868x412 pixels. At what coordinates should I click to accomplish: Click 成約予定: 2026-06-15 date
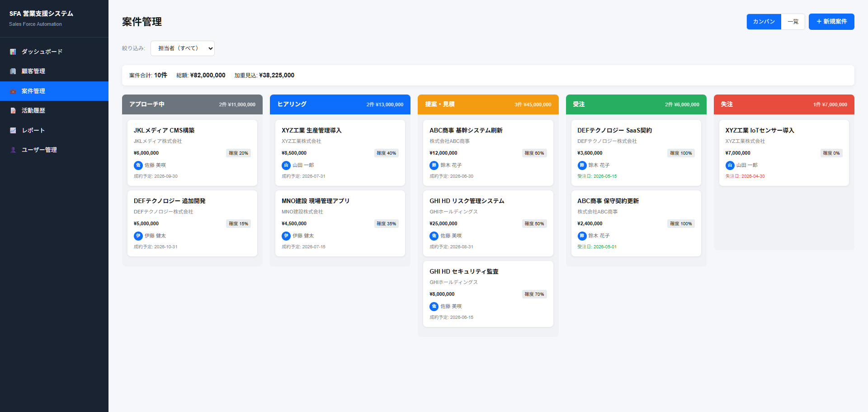(452, 317)
